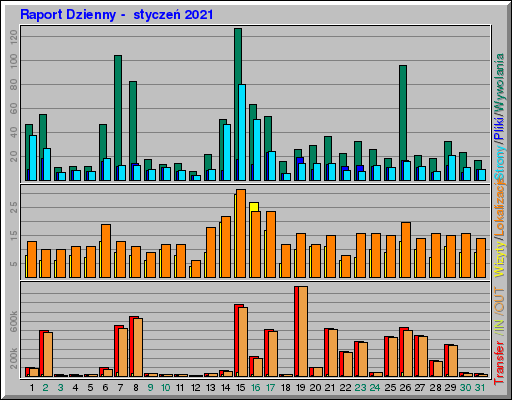This screenshot has width=512, height=400.
Task: Click the day label 31 on axis
Action: (x=480, y=388)
